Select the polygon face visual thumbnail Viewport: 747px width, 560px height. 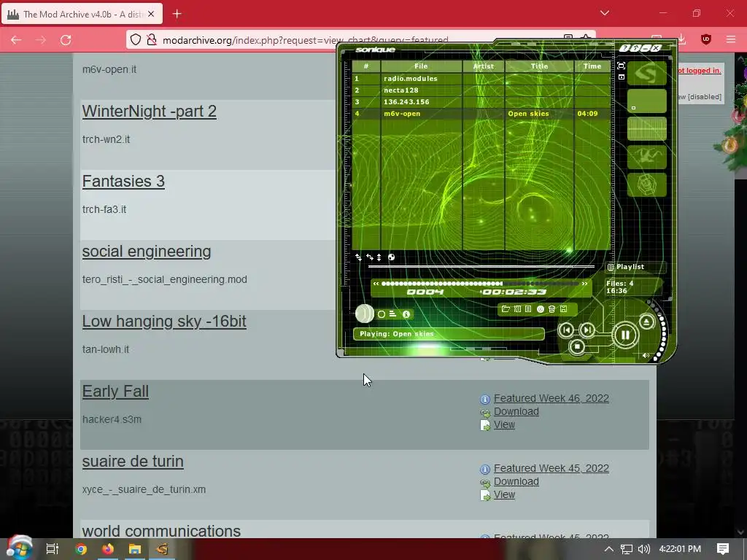(647, 184)
